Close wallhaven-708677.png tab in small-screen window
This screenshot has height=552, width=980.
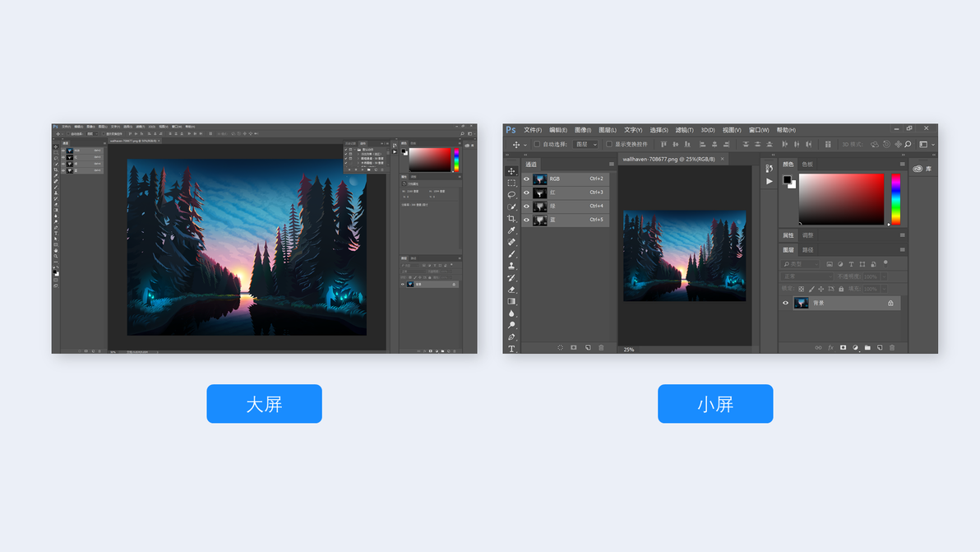(723, 159)
